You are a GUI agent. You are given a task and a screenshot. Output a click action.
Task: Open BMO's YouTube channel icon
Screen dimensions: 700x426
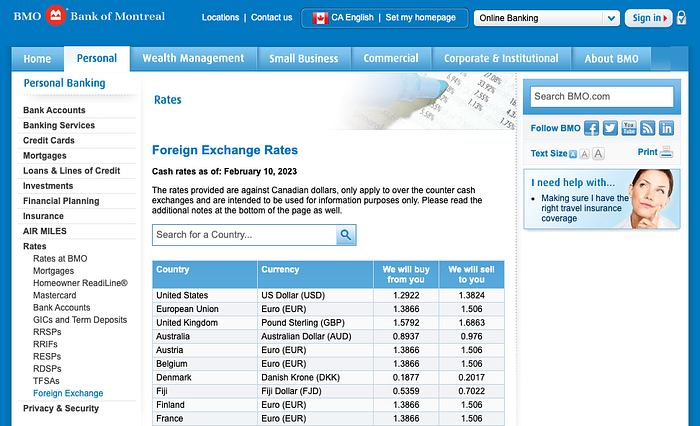coord(629,128)
